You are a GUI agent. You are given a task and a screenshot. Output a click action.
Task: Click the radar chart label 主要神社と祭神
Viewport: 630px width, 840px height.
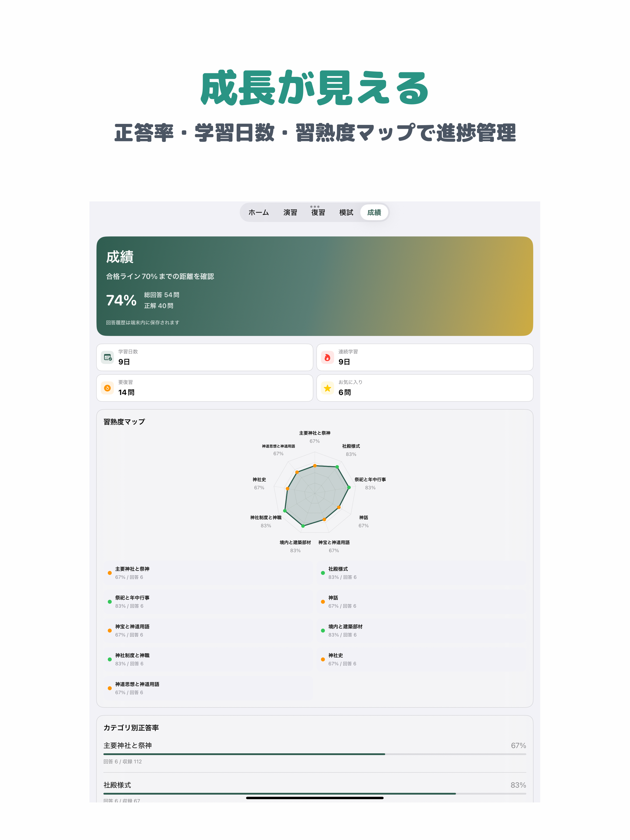tap(315, 433)
